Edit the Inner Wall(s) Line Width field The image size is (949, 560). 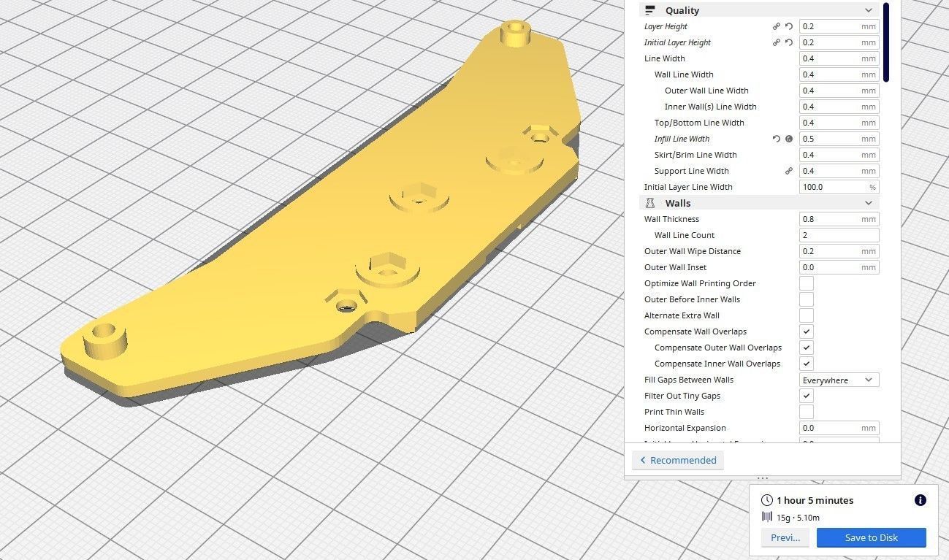[x=839, y=107]
